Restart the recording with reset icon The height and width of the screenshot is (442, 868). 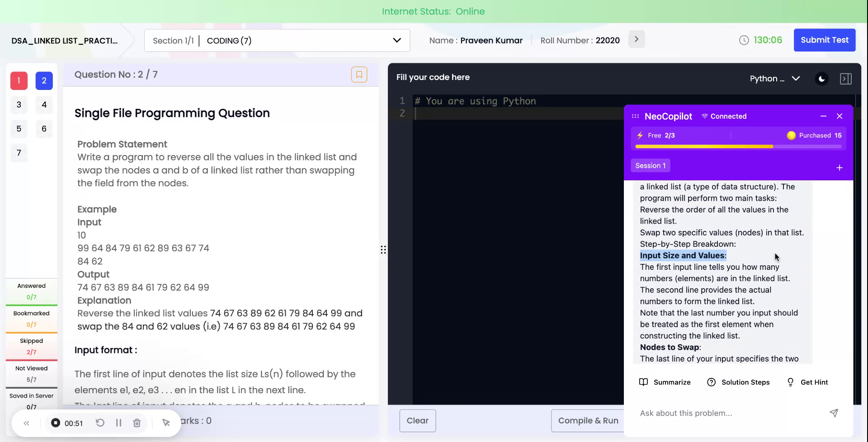coord(100,423)
